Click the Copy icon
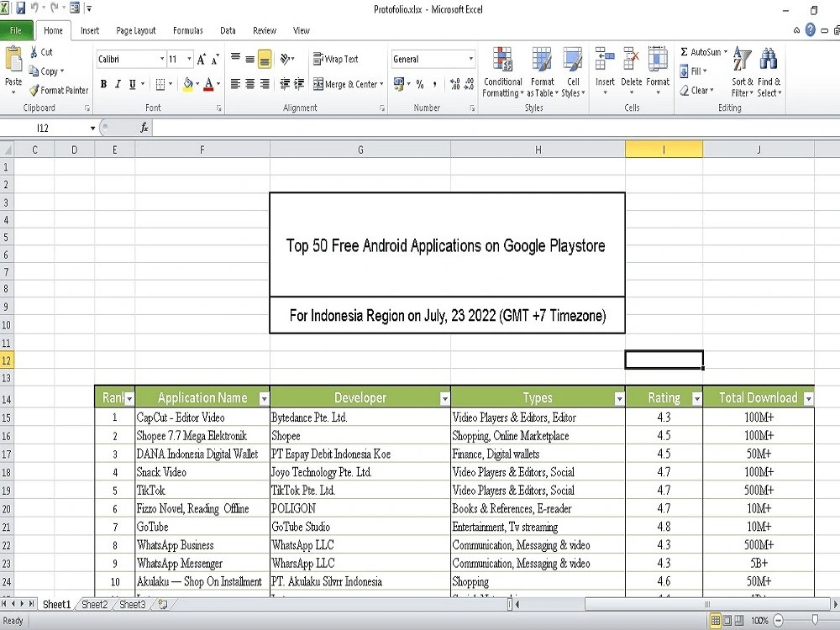The width and height of the screenshot is (840, 630). [34, 71]
